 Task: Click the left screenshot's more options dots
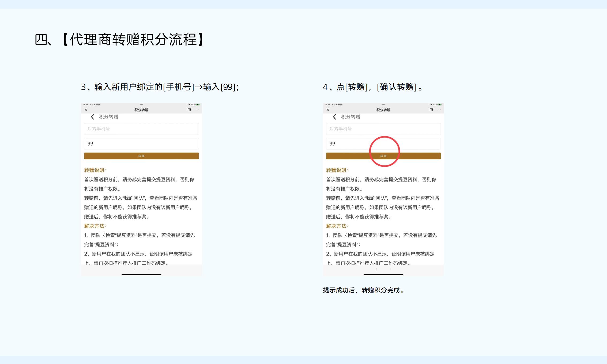tap(197, 110)
